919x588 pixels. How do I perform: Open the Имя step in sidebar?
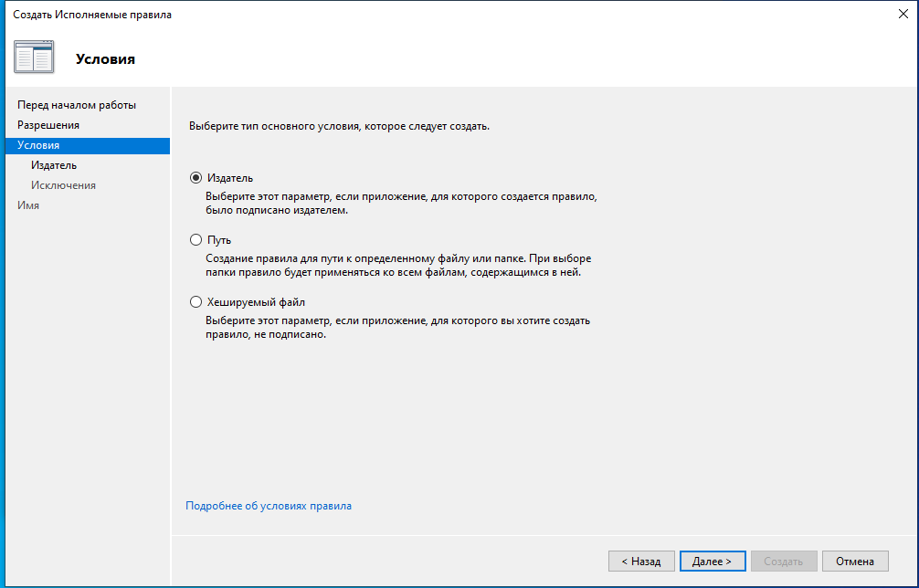click(x=28, y=205)
